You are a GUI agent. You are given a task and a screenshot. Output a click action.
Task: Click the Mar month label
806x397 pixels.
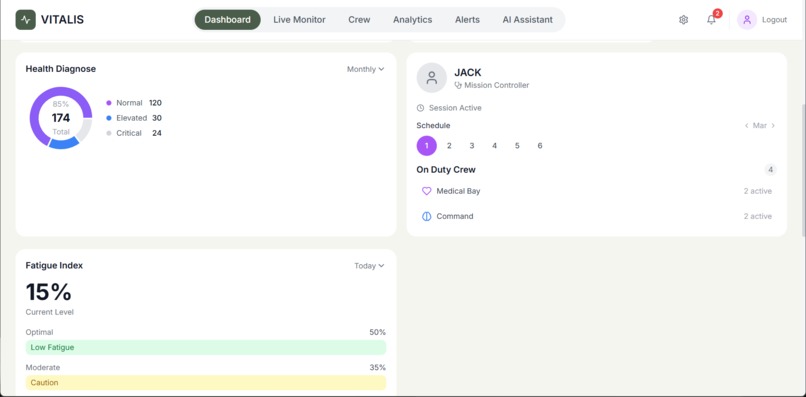tap(760, 125)
